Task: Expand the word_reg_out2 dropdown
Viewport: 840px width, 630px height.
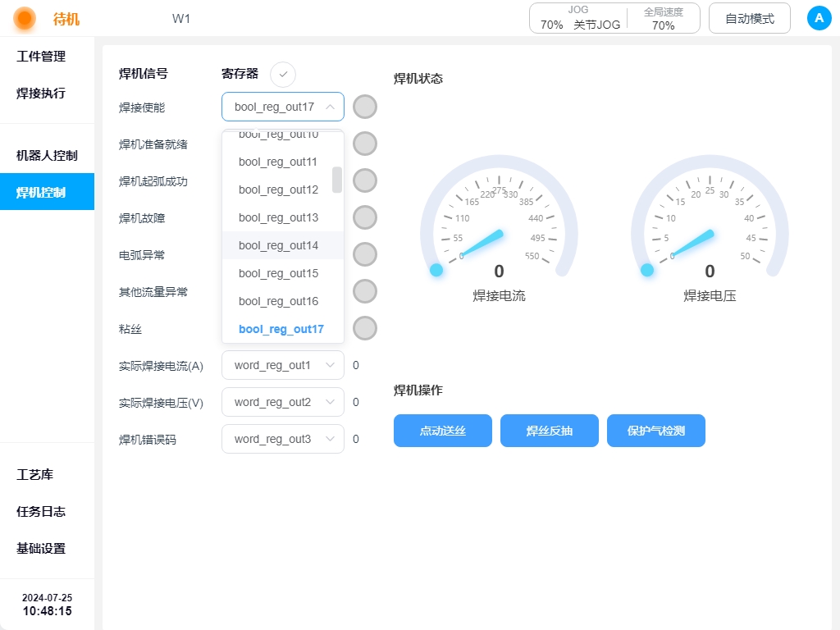Action: coord(283,402)
